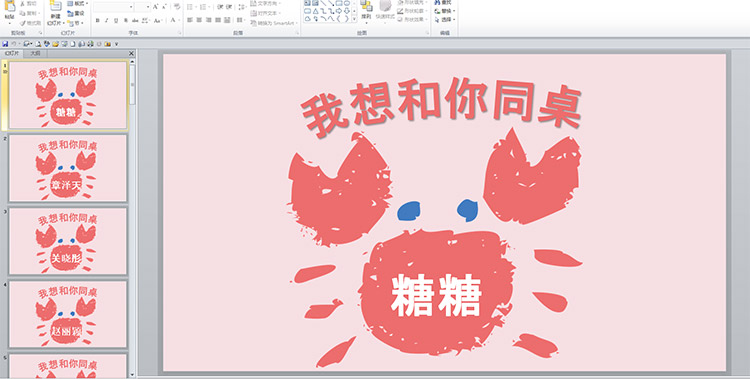The image size is (750, 379).
Task: Click the Save icon in quick access toolbar
Action: pyautogui.click(x=5, y=44)
